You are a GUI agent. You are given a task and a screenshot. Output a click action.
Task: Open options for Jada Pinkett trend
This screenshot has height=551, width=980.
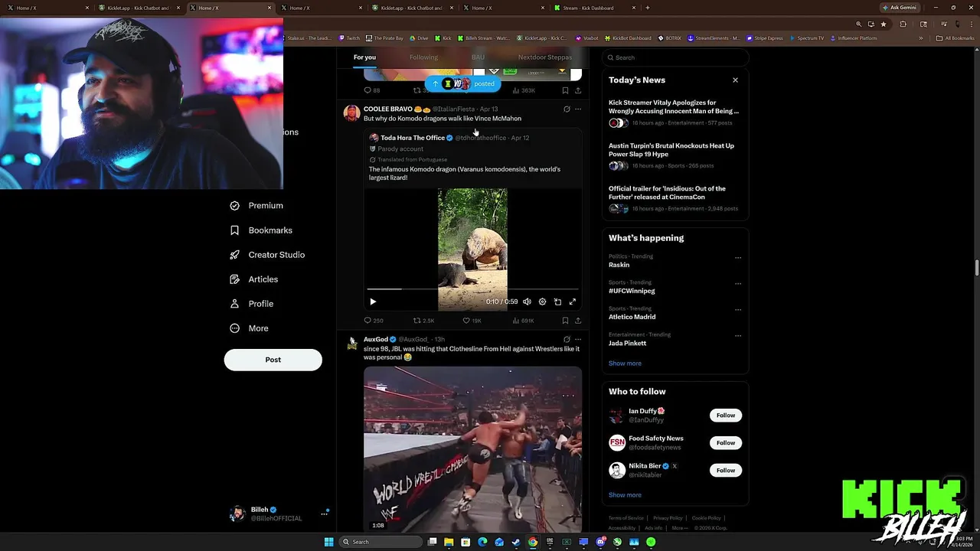[x=738, y=336]
